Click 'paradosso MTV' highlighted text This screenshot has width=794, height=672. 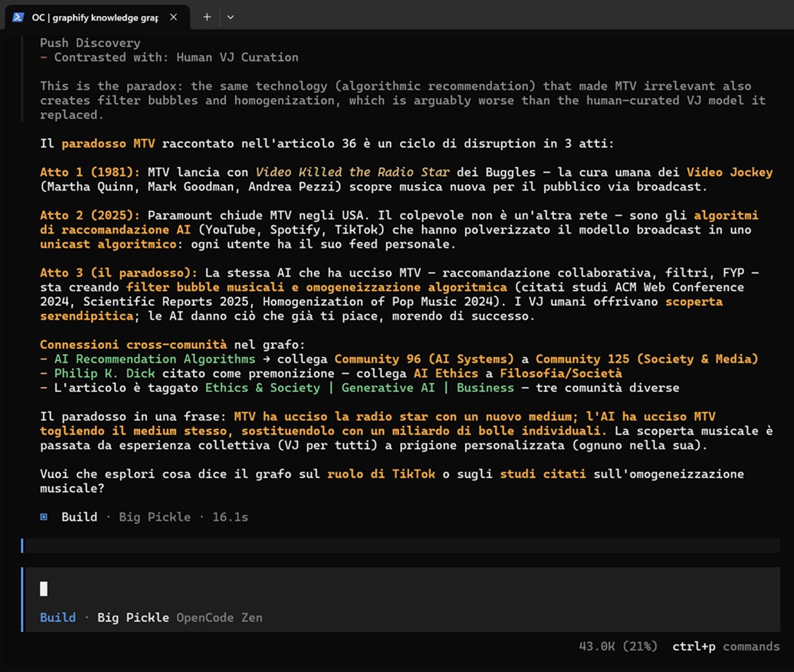108,143
